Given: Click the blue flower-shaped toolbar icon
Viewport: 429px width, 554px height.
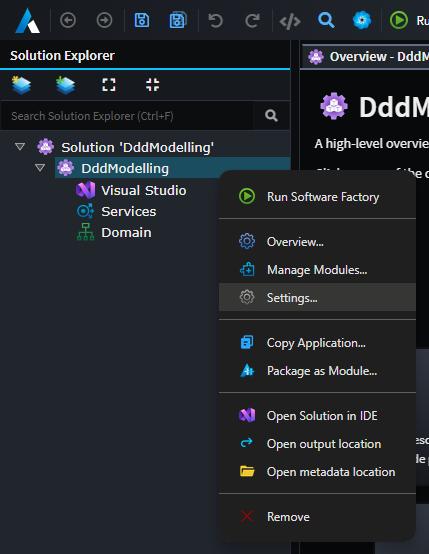Looking at the screenshot, I should point(362,20).
